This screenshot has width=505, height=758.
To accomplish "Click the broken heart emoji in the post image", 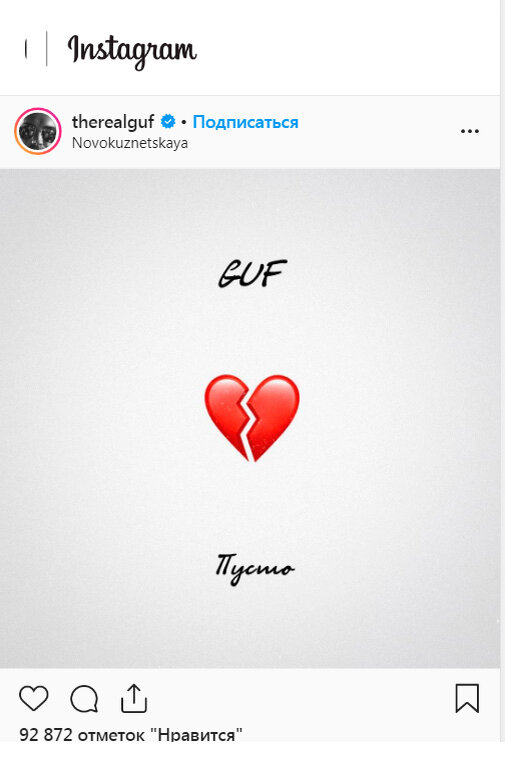I will tap(252, 418).
